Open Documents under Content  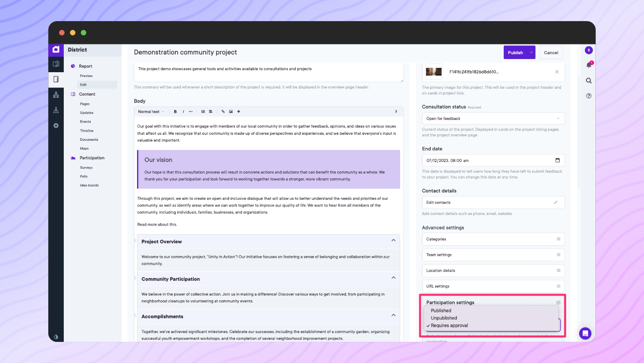tap(89, 140)
